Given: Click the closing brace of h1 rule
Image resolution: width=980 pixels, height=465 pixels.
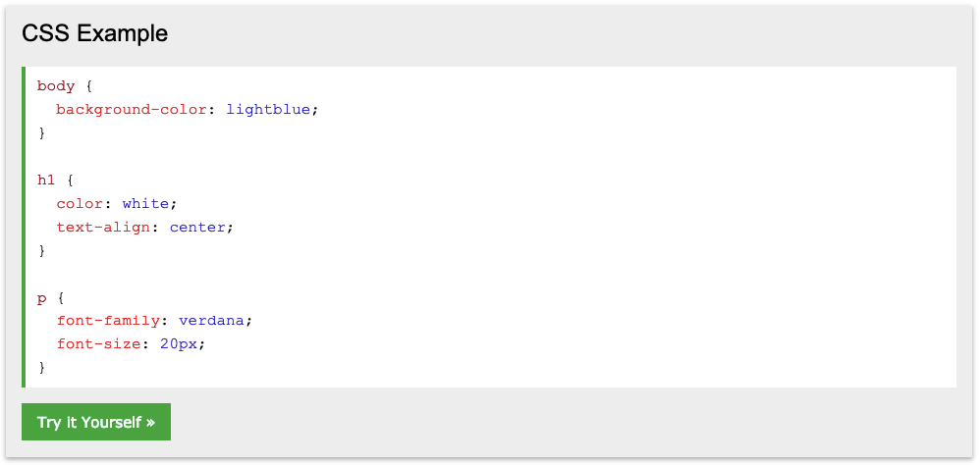Looking at the screenshot, I should [x=42, y=251].
